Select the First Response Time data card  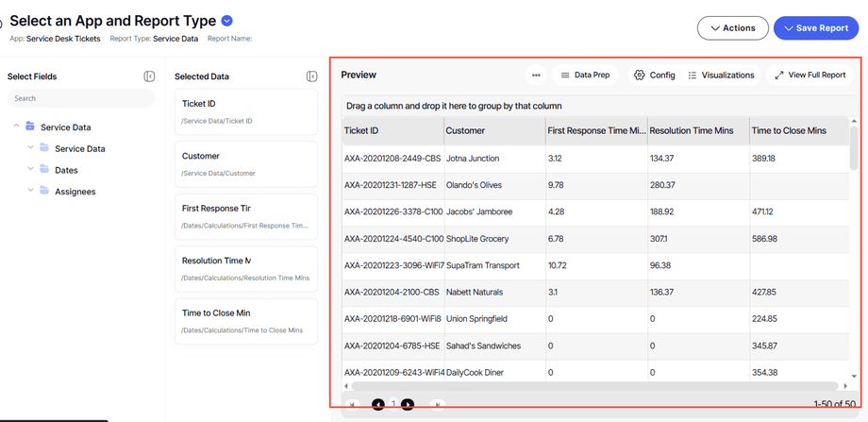point(246,216)
